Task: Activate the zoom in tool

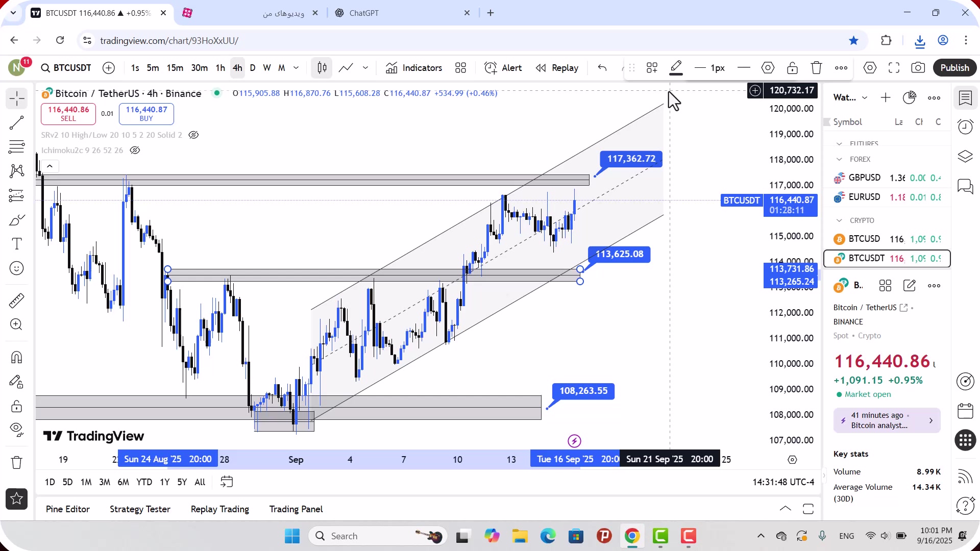Action: [16, 324]
